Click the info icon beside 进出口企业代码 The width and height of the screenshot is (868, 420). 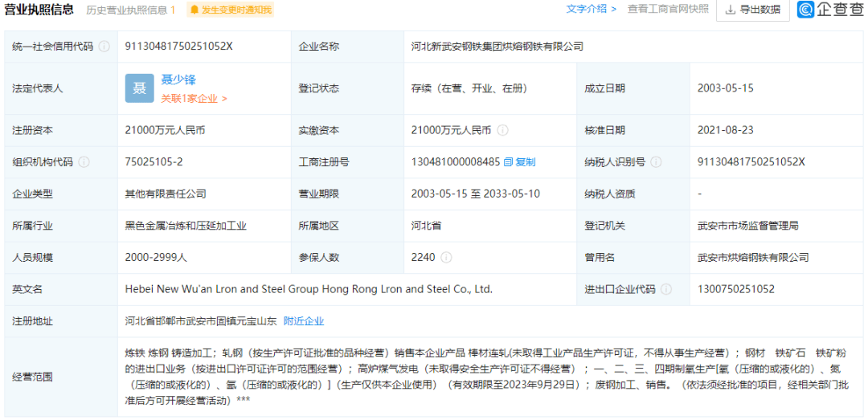tap(667, 289)
